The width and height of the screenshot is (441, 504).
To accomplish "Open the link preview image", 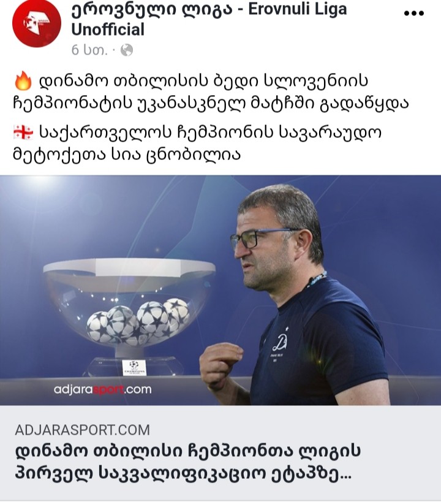I will (221, 290).
